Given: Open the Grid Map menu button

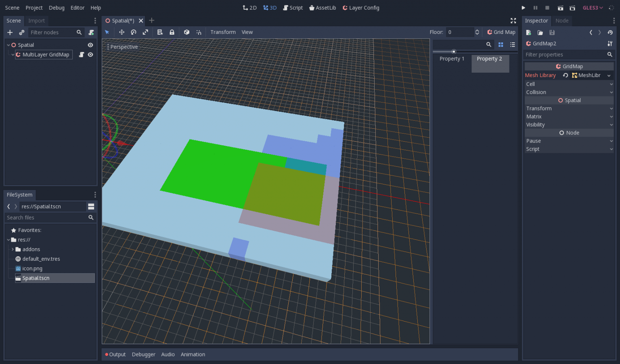Looking at the screenshot, I should click(501, 32).
